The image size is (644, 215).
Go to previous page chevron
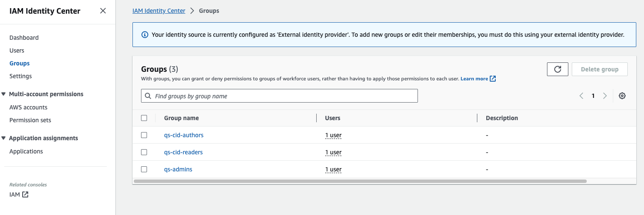pyautogui.click(x=581, y=96)
